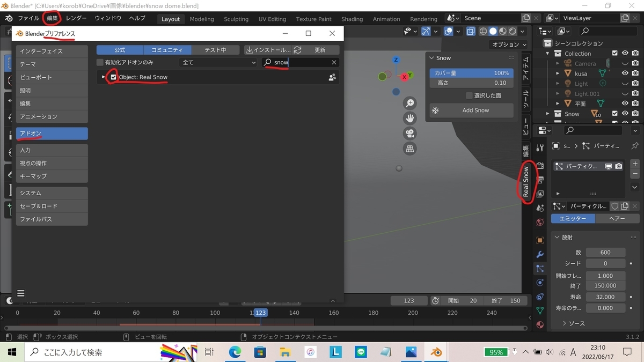Viewport: 644px width, 362px height.
Task: Open the preferences hamburger menu icon
Action: click(21, 293)
